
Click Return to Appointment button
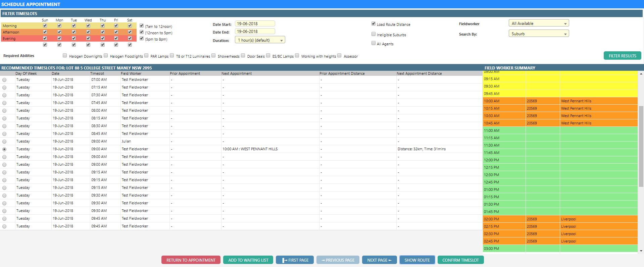point(191,260)
